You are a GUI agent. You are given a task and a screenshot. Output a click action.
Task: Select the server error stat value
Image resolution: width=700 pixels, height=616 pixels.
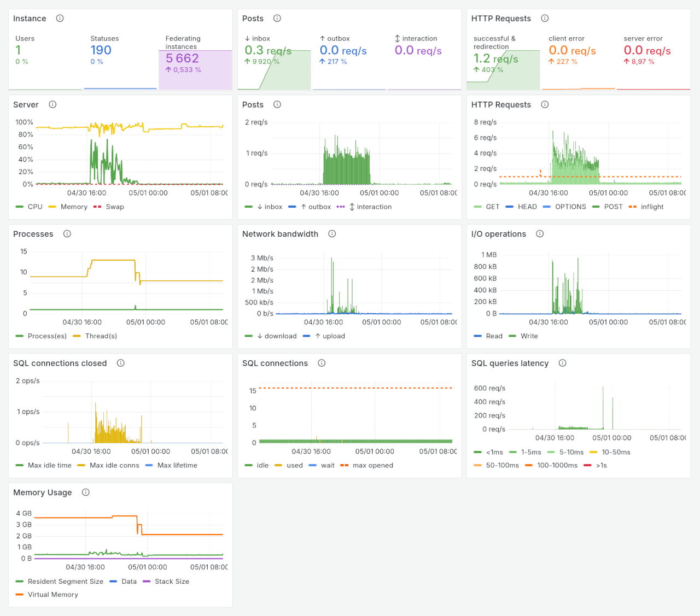click(x=647, y=51)
